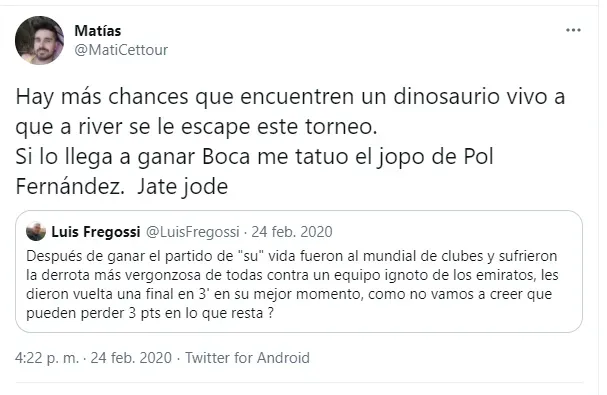Click Luis Fregossi's small avatar
Image resolution: width=607 pixels, height=395 pixels.
36,231
